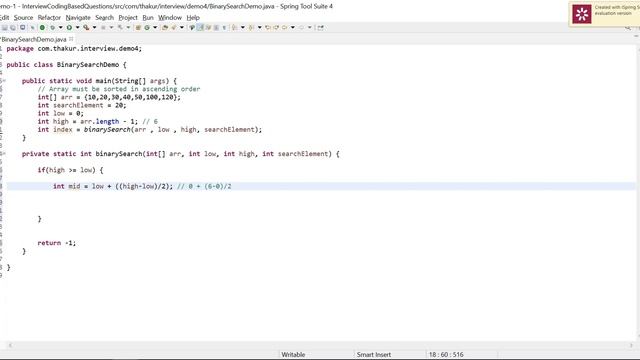Click the 'int low = 0;' line
The height and width of the screenshot is (360, 640).
60,113
